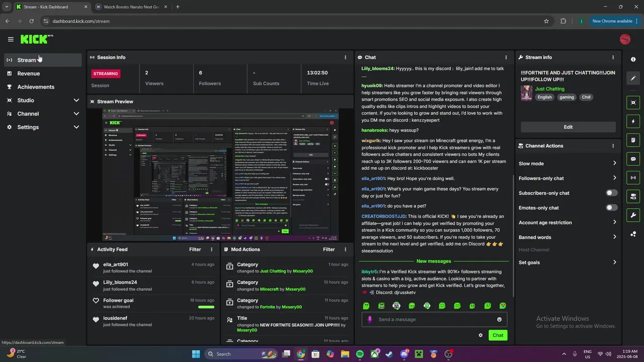644x362 pixels.
Task: Open Spotify from the taskbar
Action: pyautogui.click(x=360, y=354)
